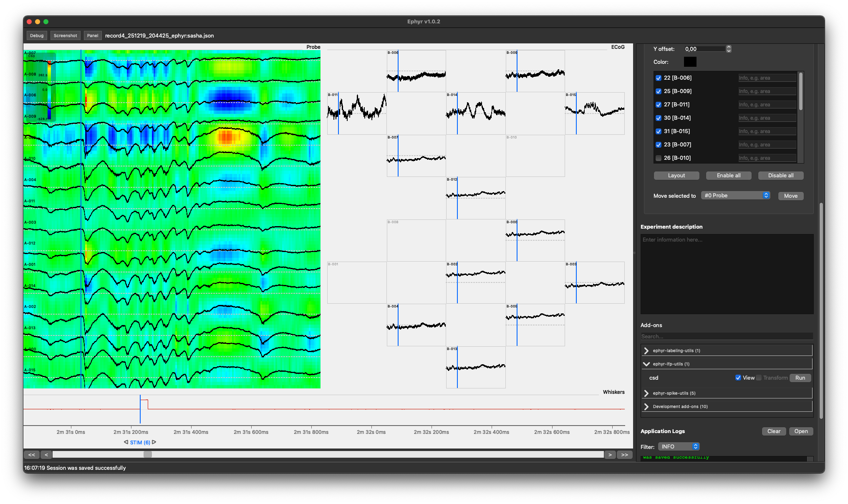Click the fast forward >> button

point(625,455)
